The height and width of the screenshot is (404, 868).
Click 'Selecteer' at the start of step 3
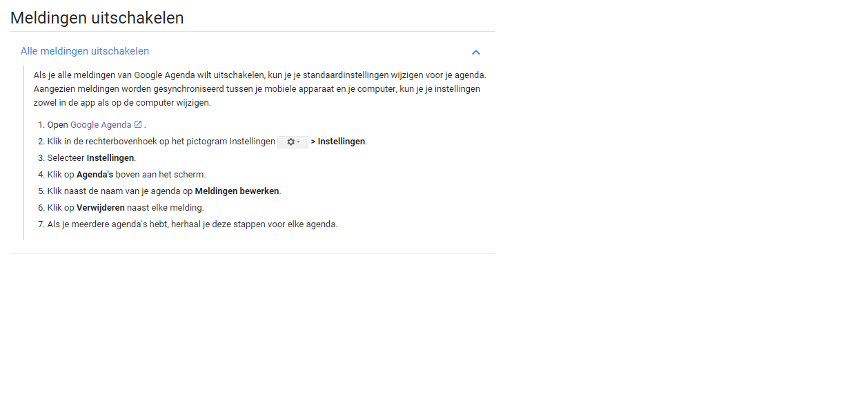tap(66, 158)
